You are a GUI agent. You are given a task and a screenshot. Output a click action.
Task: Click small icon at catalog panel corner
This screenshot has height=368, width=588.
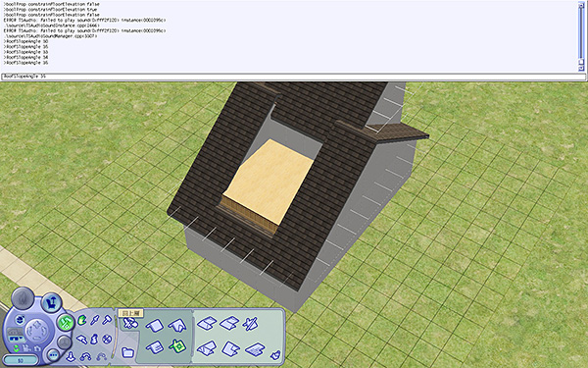pos(275,354)
